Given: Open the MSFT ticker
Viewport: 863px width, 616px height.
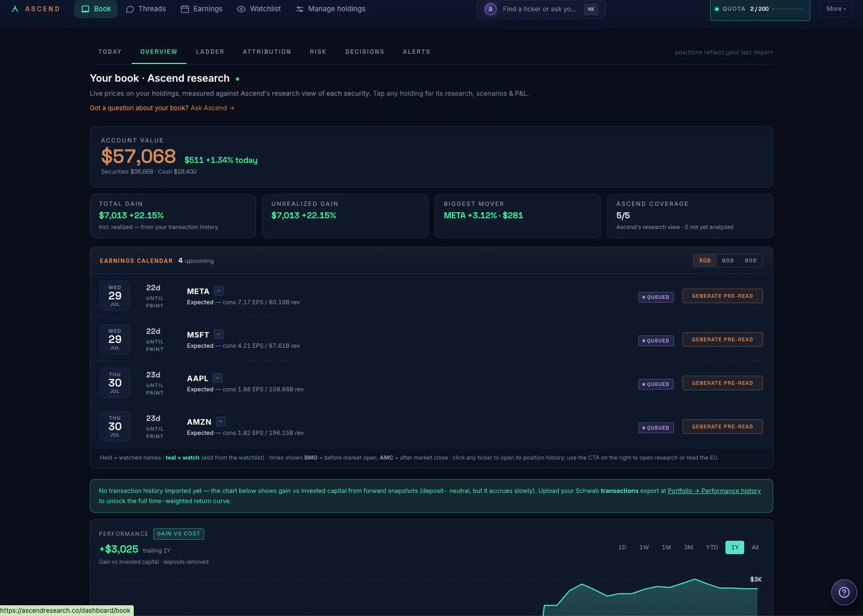Looking at the screenshot, I should [198, 335].
